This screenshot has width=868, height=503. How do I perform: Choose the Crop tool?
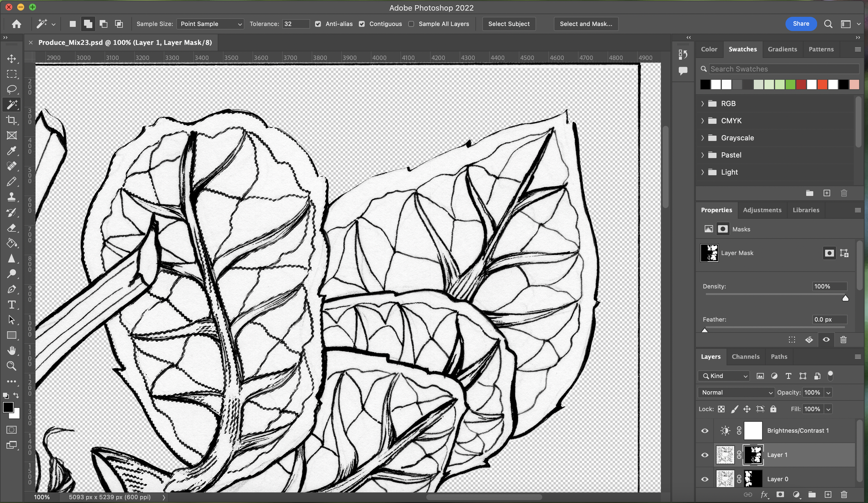pos(11,120)
